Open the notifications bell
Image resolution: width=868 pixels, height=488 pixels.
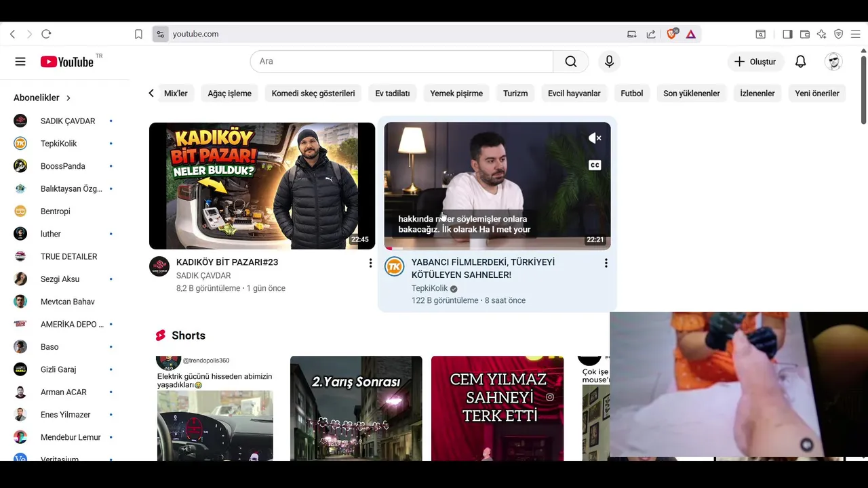(800, 62)
